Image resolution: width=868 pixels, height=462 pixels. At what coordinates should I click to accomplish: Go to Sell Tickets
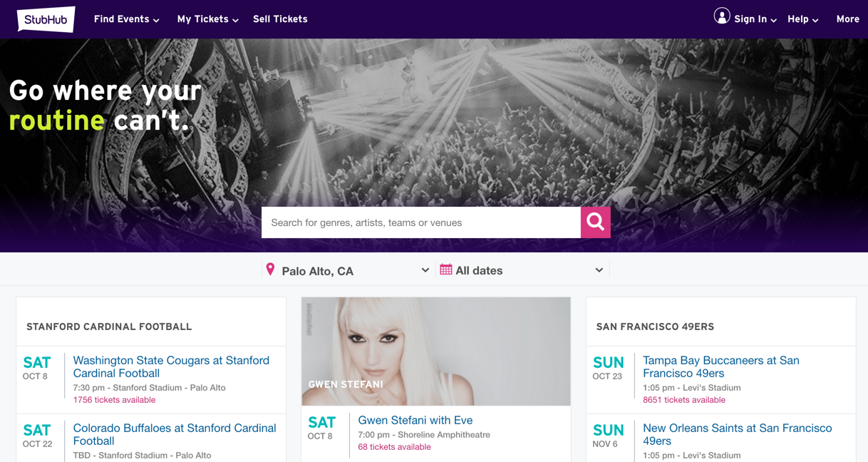(280, 19)
